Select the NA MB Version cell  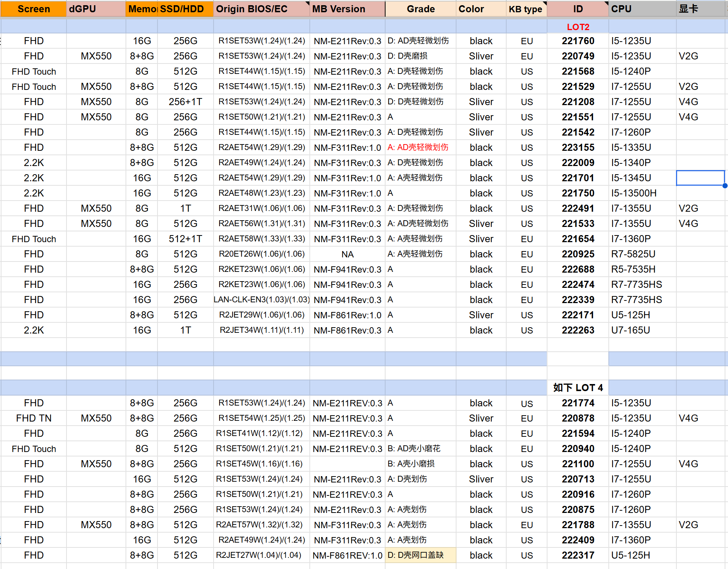click(347, 254)
